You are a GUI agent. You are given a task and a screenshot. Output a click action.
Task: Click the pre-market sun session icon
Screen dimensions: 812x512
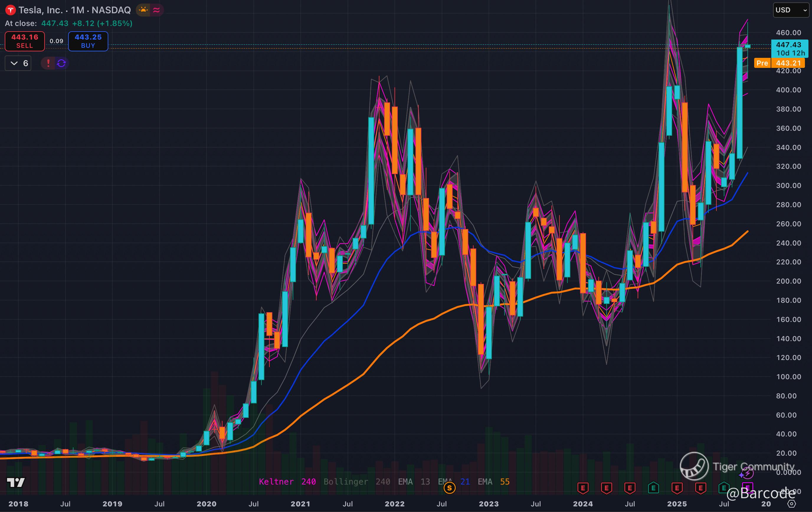143,10
